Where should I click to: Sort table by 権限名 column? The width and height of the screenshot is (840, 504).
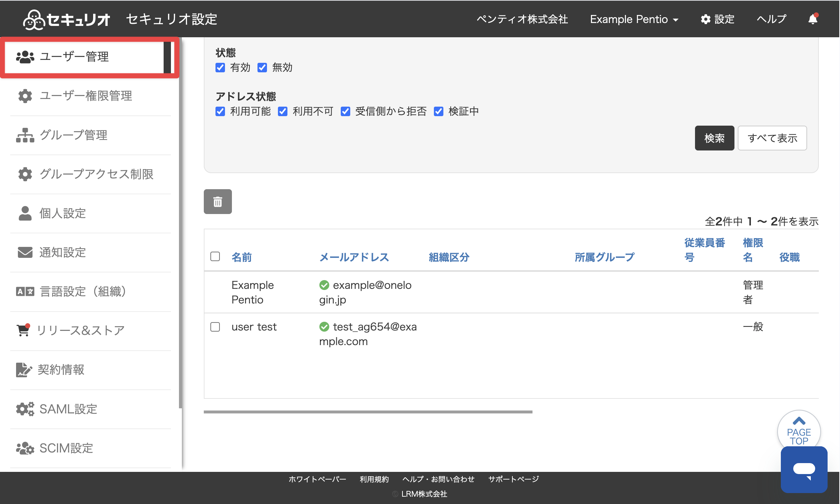[753, 250]
